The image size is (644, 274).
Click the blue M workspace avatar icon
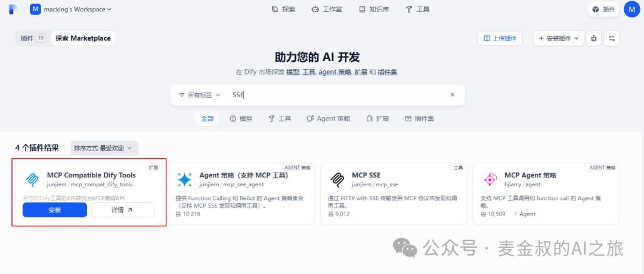pos(35,9)
